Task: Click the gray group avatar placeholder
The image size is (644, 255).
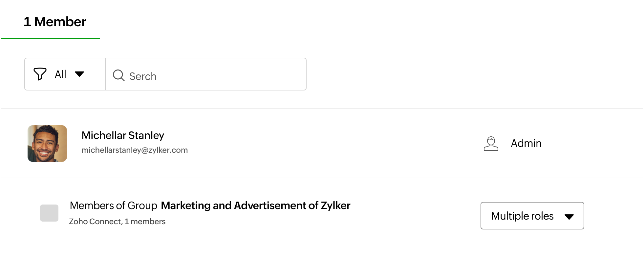Action: pyautogui.click(x=49, y=213)
